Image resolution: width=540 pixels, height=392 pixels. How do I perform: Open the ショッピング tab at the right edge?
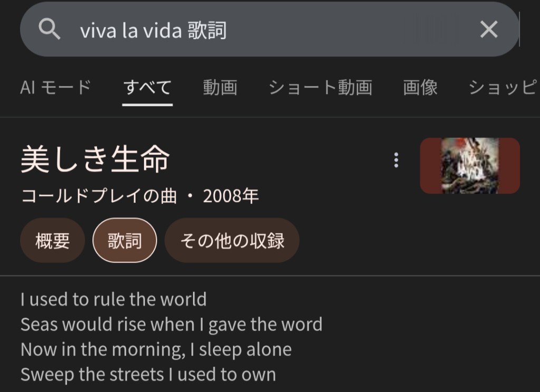(504, 88)
